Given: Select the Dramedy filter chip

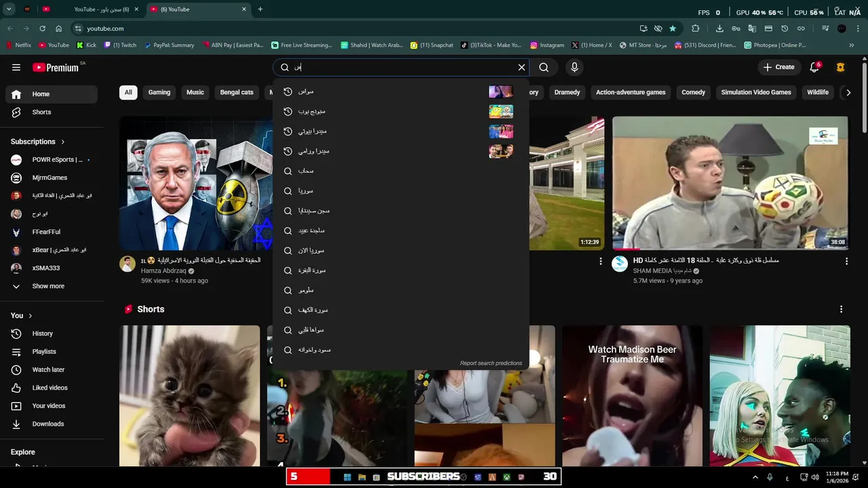Looking at the screenshot, I should point(567,92).
